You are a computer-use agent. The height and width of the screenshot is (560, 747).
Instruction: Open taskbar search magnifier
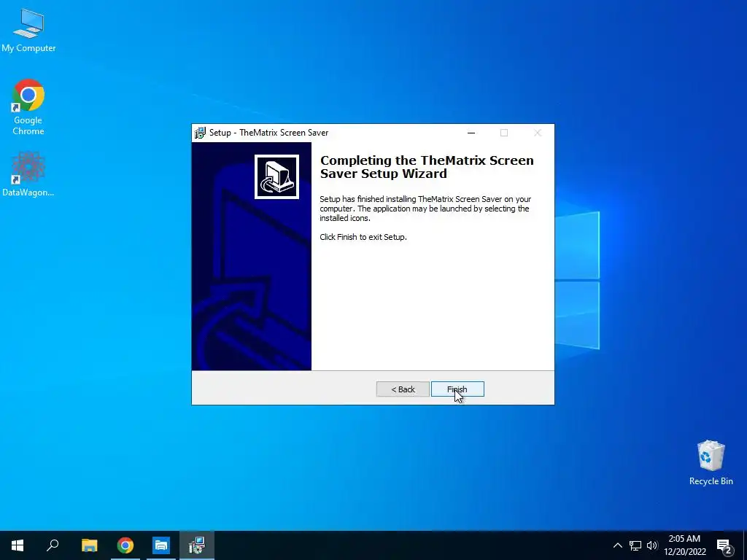click(53, 545)
